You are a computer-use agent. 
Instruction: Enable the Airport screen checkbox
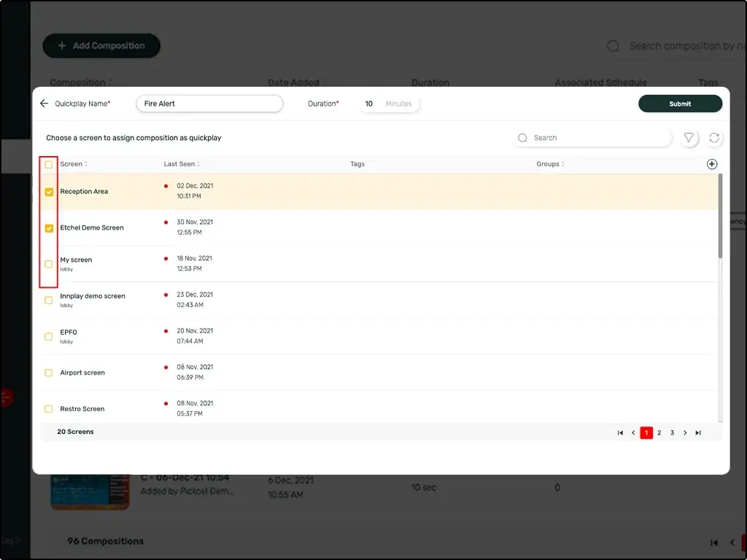48,372
